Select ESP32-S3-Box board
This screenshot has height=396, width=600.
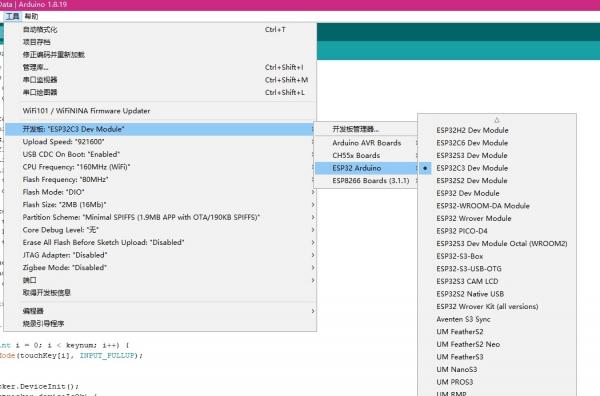coord(497,256)
